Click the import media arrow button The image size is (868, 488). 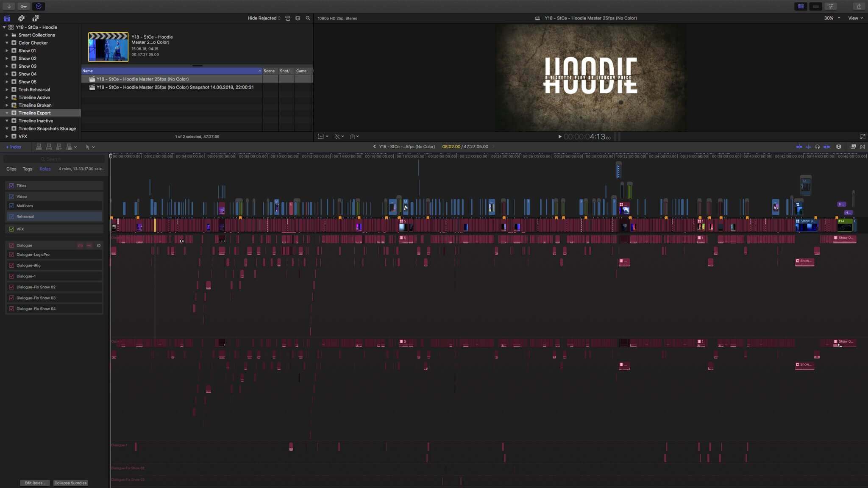pos(9,6)
